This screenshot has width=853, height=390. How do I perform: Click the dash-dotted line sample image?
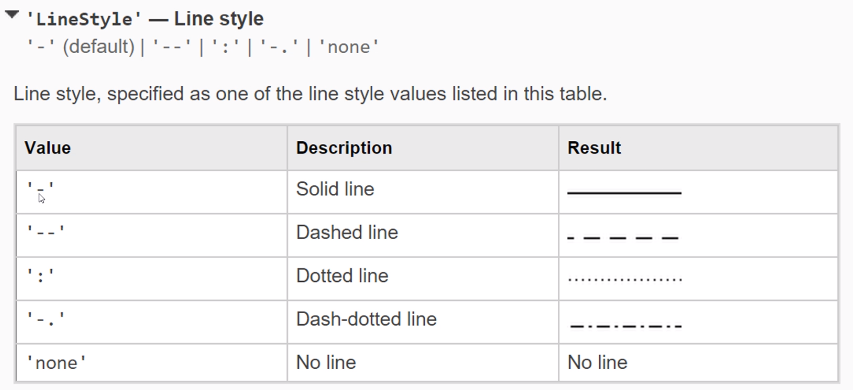(x=625, y=326)
